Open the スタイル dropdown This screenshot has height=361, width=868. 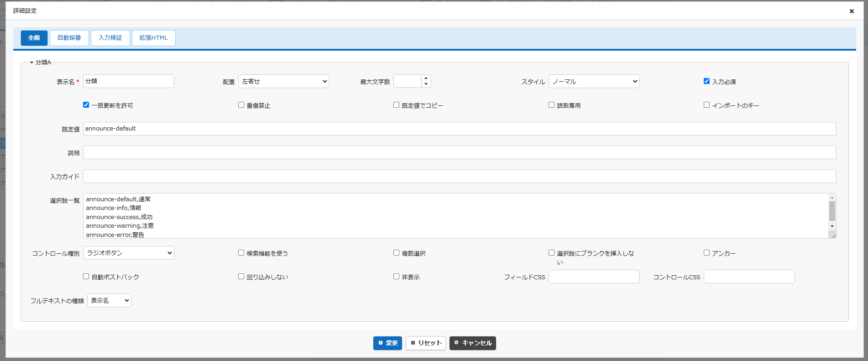pos(594,81)
